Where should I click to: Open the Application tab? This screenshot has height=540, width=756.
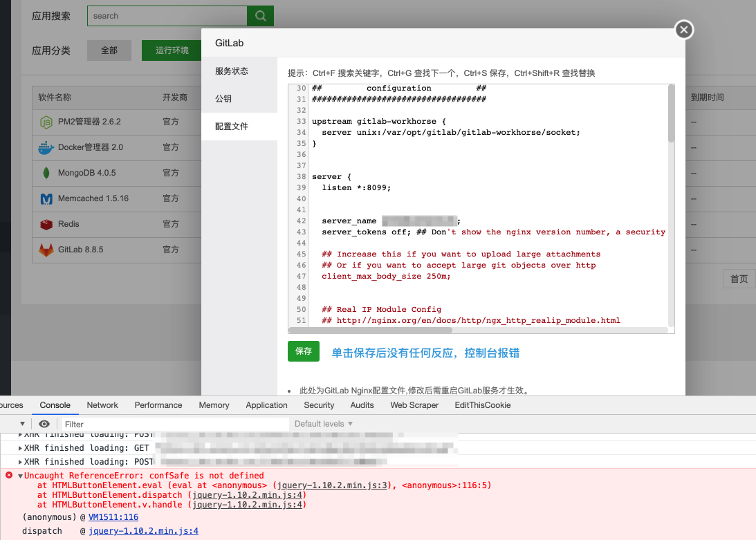point(266,405)
